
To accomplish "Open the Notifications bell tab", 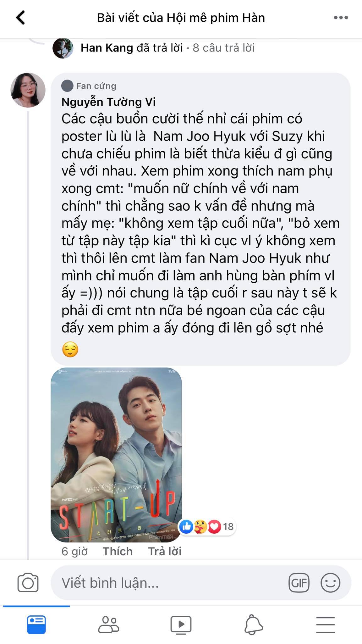I will [253, 625].
